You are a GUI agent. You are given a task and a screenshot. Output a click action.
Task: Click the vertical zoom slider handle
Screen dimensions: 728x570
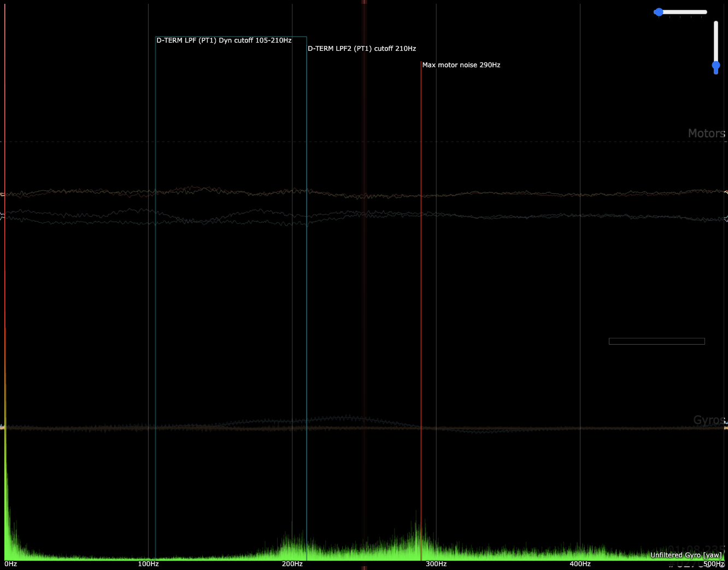point(716,66)
